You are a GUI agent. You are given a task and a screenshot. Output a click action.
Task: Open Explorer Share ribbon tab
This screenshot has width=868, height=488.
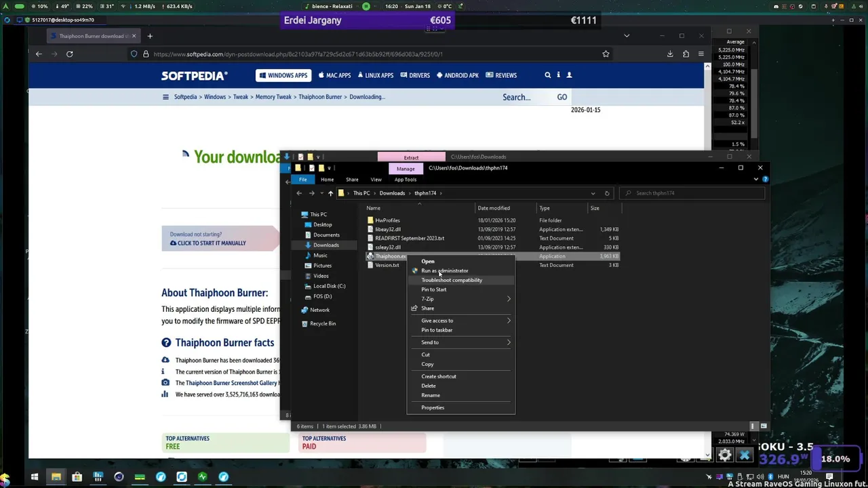point(352,180)
